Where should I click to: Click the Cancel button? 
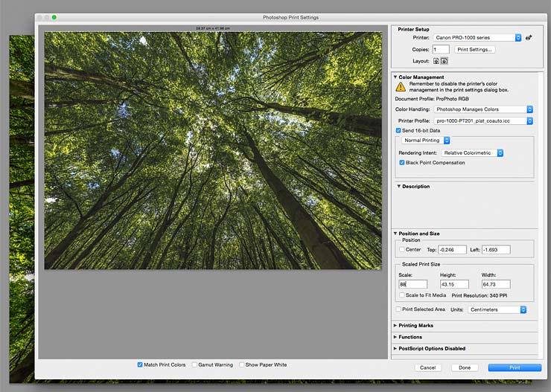point(427,367)
